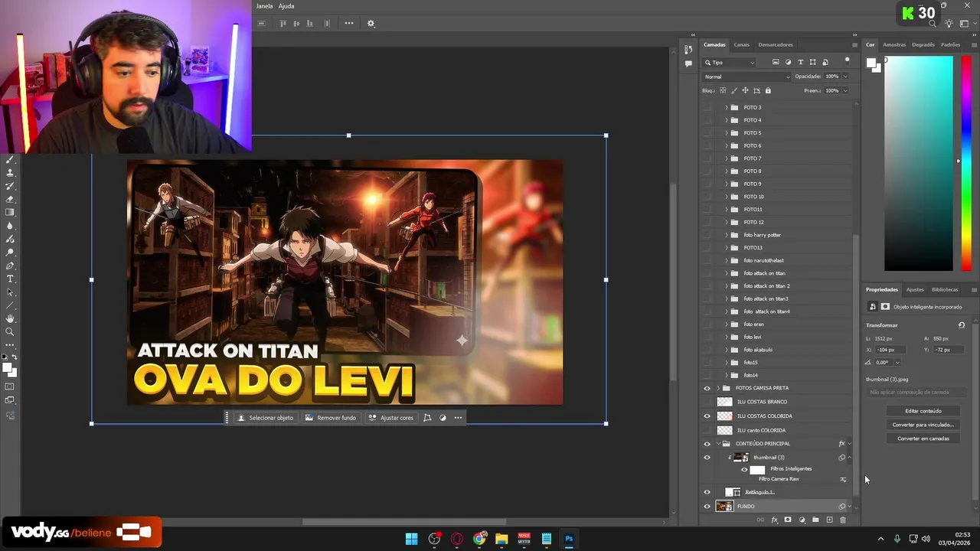Screen dimensions: 980x551
Task: Click the delete layer trash icon
Action: [x=843, y=520]
